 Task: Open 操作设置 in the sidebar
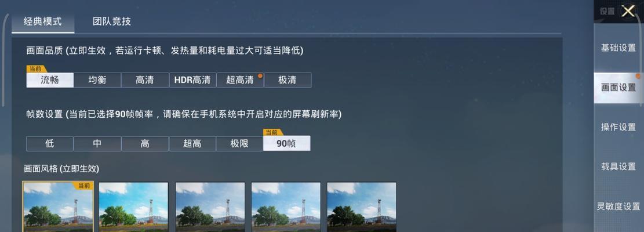coord(618,127)
